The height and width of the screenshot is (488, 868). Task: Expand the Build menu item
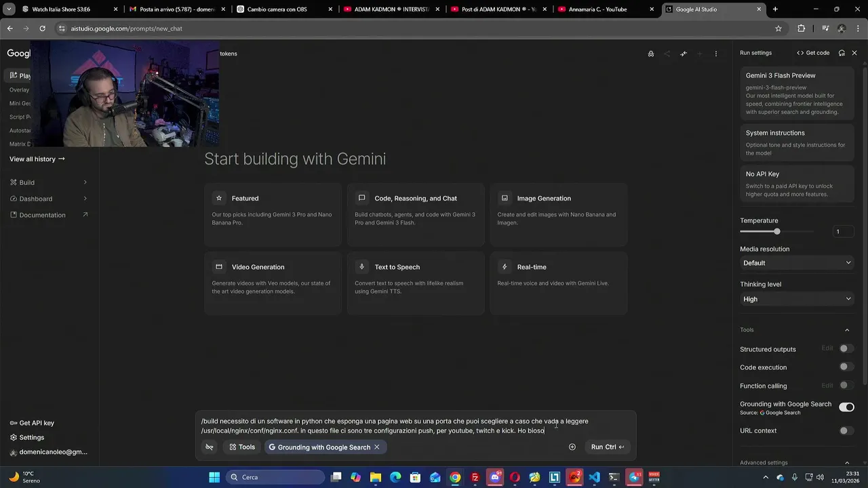(49, 182)
